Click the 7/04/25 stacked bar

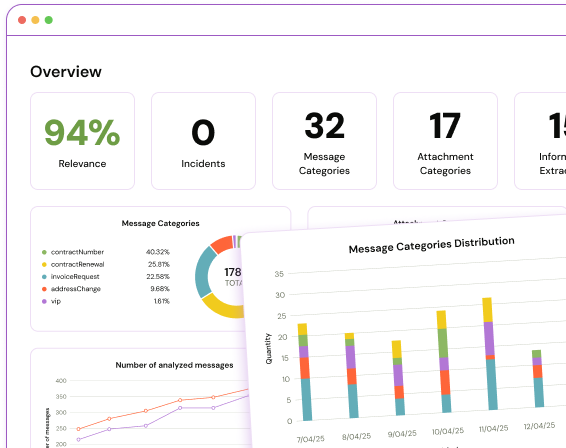pyautogui.click(x=305, y=372)
